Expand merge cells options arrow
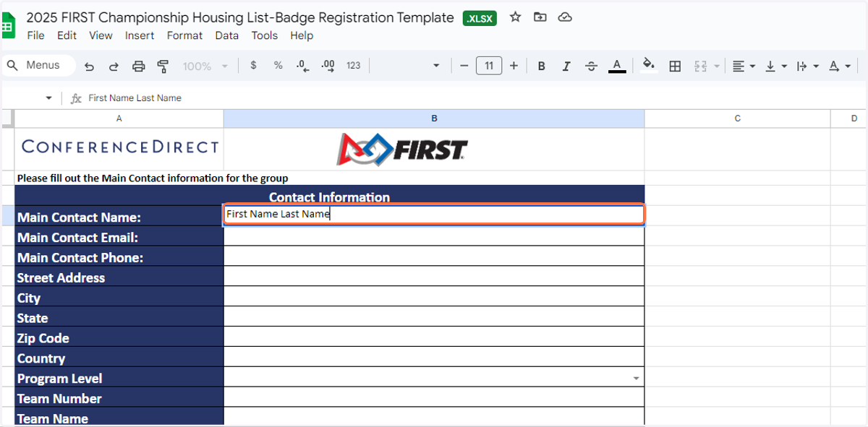 (717, 66)
